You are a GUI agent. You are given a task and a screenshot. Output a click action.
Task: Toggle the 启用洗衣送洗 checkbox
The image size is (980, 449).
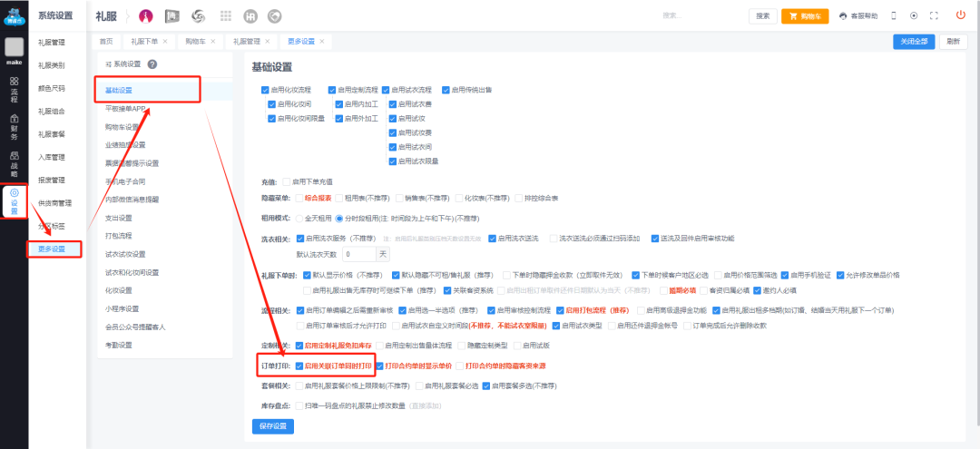pyautogui.click(x=492, y=239)
